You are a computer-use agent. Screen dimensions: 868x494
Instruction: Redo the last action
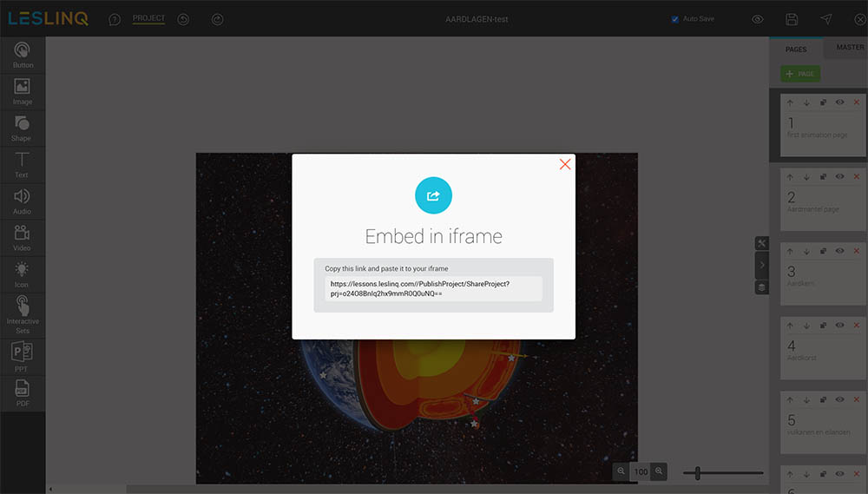[x=218, y=19]
